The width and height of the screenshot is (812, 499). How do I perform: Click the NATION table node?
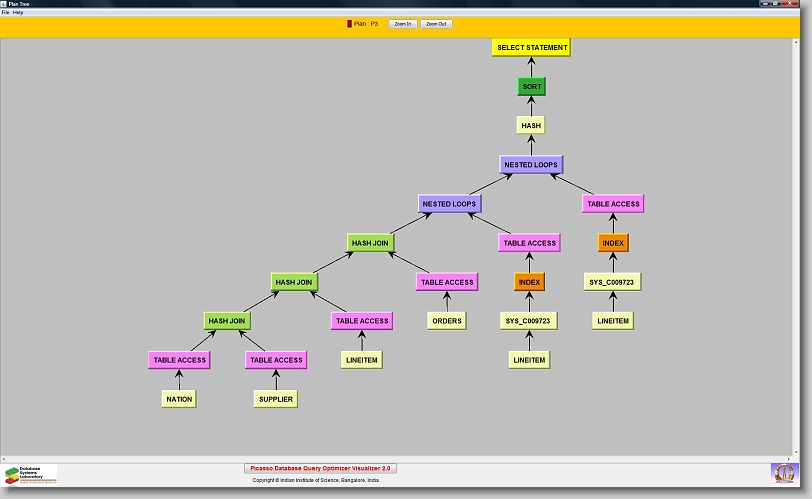point(178,398)
